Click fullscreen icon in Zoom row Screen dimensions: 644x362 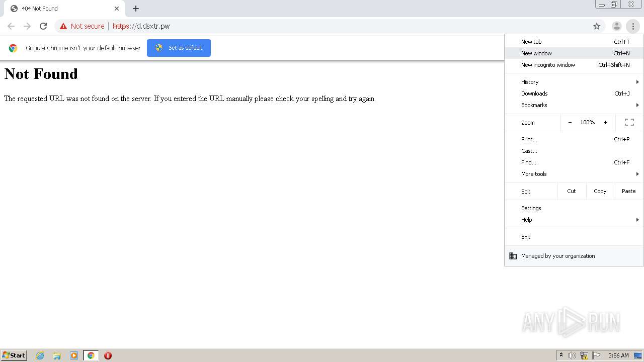coord(629,122)
